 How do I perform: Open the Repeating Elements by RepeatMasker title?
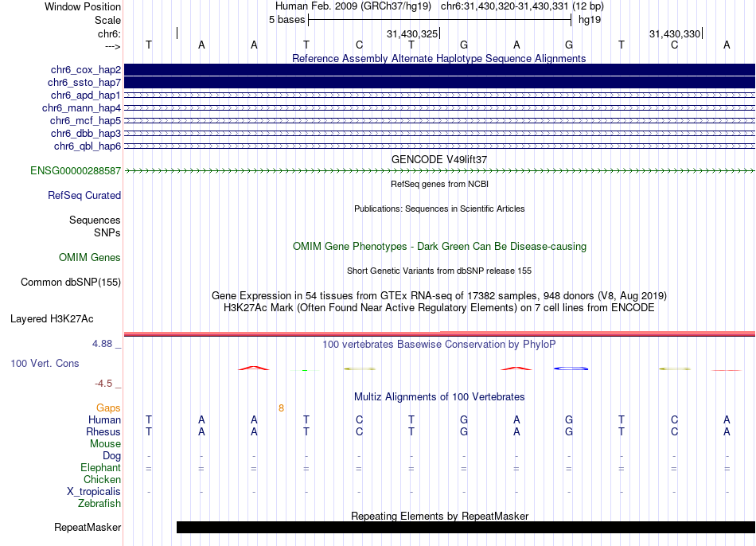click(x=440, y=516)
